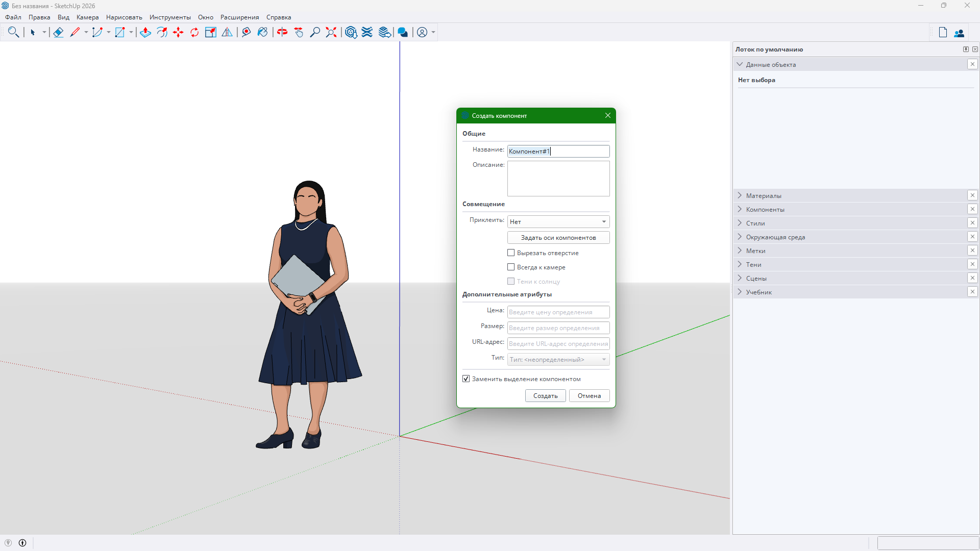Click the 'Описание' text field
Image resolution: width=980 pixels, height=551 pixels.
(x=558, y=179)
